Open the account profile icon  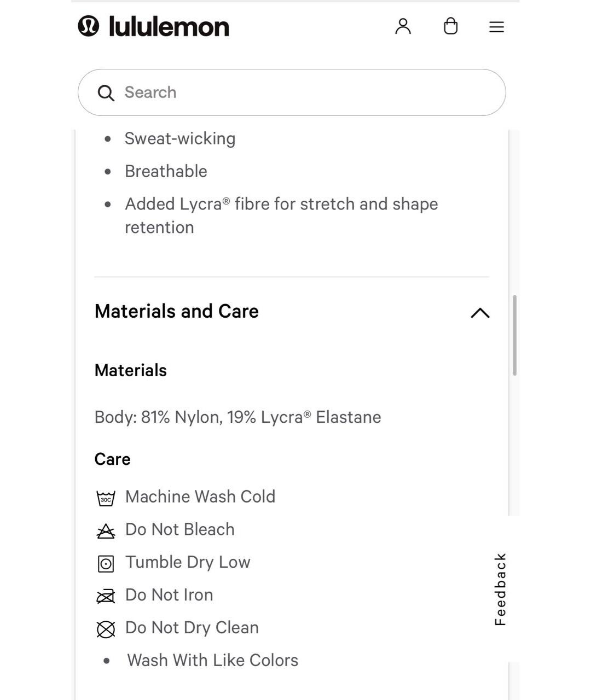[403, 26]
